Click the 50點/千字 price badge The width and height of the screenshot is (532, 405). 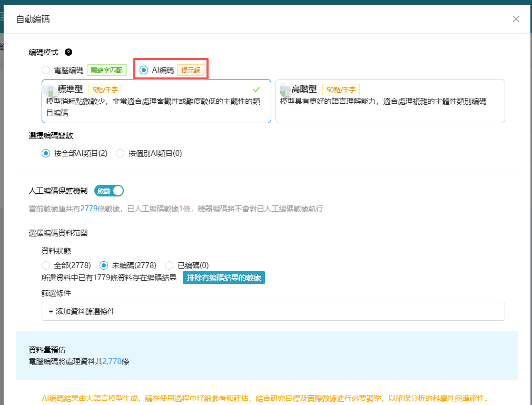point(341,90)
